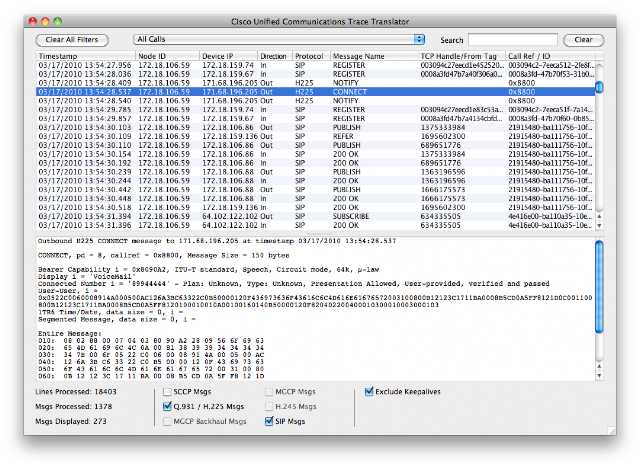This screenshot has width=640, height=468.
Task: Click the 'Entire Message:' line in detail pane
Action: pyautogui.click(x=68, y=333)
